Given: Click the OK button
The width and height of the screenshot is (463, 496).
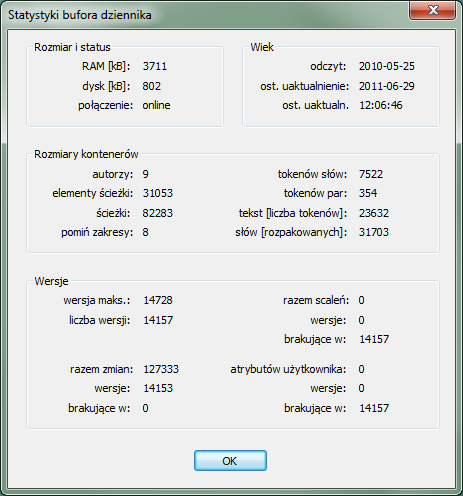Looking at the screenshot, I should 230,461.
